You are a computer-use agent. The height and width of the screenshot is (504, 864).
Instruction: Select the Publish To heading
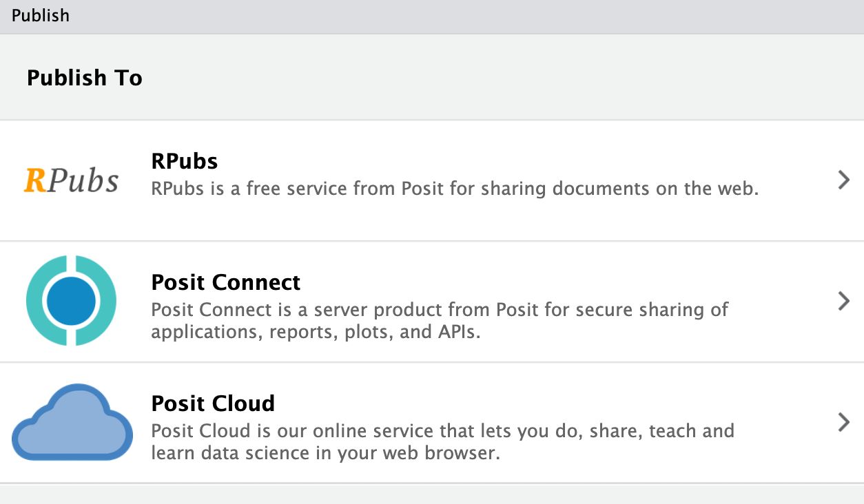point(84,78)
